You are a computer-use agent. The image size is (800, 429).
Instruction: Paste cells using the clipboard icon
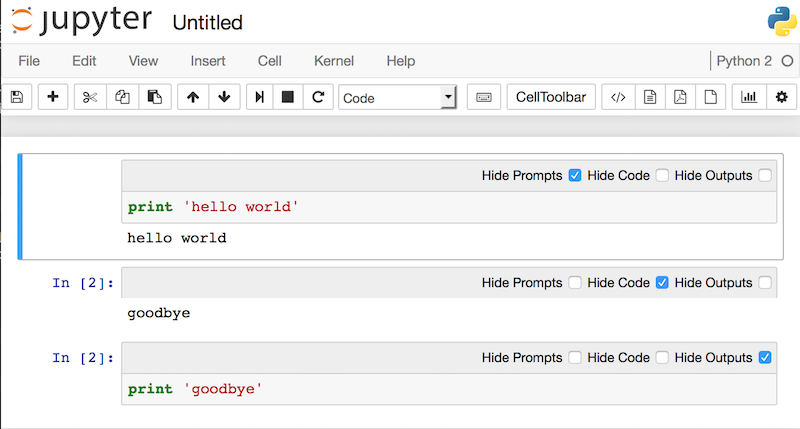[154, 97]
